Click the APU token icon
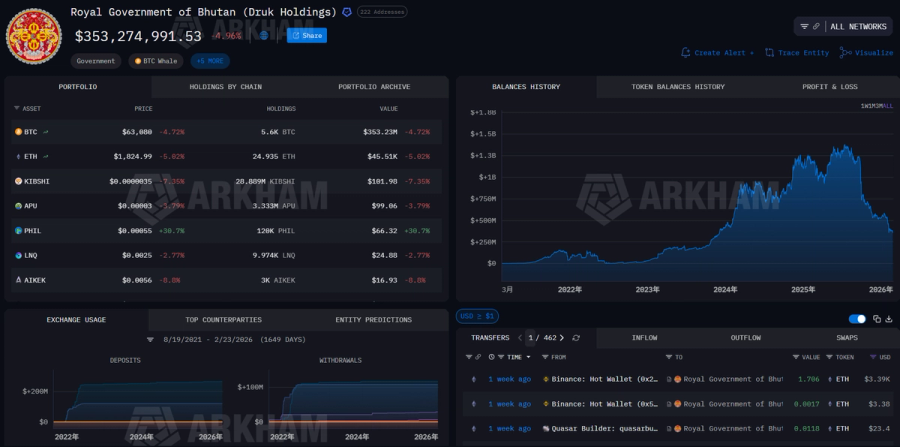Screen dimensions: 900x447 coord(18,205)
